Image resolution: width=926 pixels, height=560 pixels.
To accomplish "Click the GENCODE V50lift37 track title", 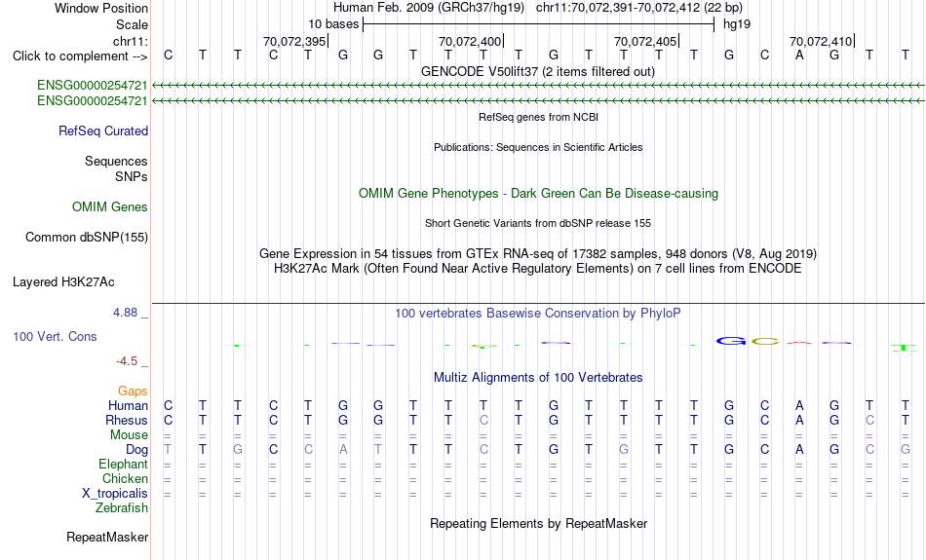I will point(538,71).
